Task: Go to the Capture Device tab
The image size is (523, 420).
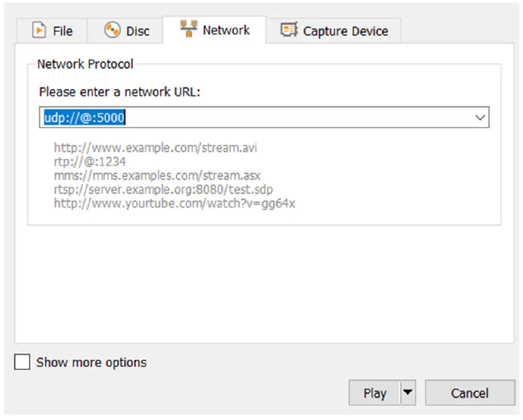Action: (x=345, y=31)
